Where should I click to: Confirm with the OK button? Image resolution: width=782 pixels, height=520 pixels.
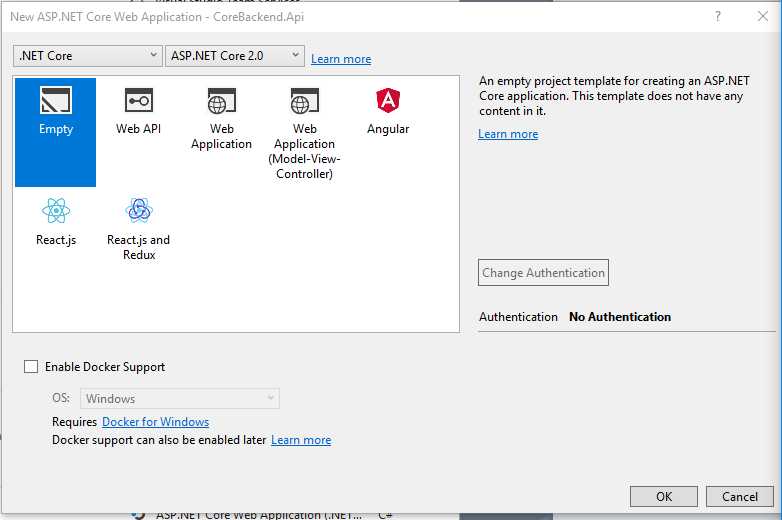click(664, 497)
